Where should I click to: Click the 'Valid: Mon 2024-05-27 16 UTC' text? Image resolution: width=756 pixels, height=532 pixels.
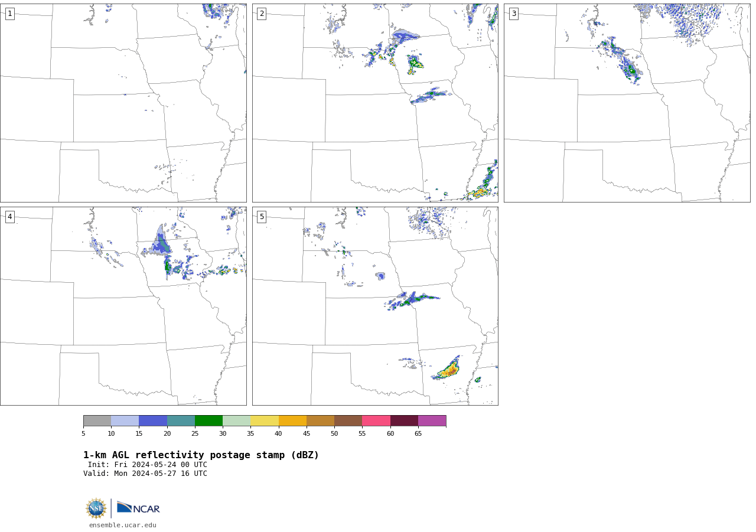(x=145, y=474)
